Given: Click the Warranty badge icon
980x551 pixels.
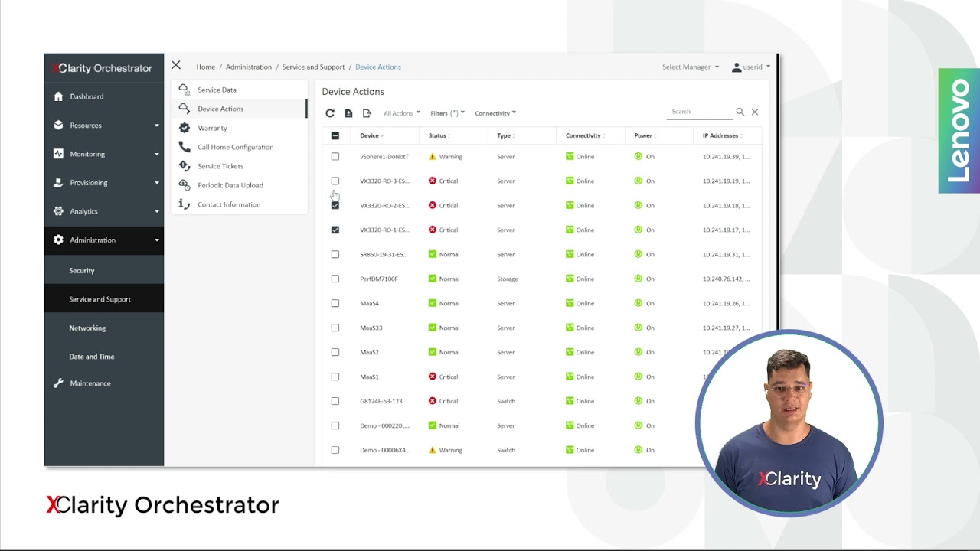Looking at the screenshot, I should pyautogui.click(x=184, y=128).
